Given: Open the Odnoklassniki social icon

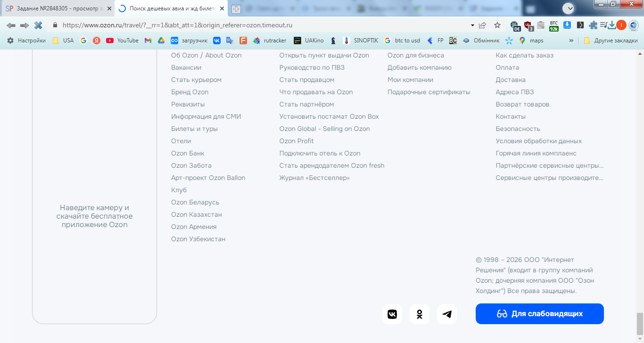Looking at the screenshot, I should point(420,314).
